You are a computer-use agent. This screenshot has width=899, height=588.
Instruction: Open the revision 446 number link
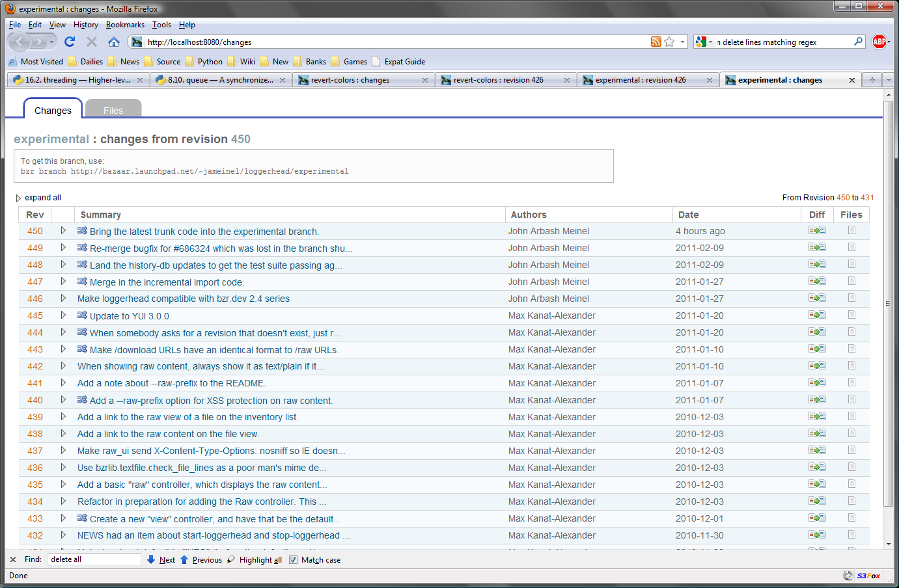(x=35, y=299)
